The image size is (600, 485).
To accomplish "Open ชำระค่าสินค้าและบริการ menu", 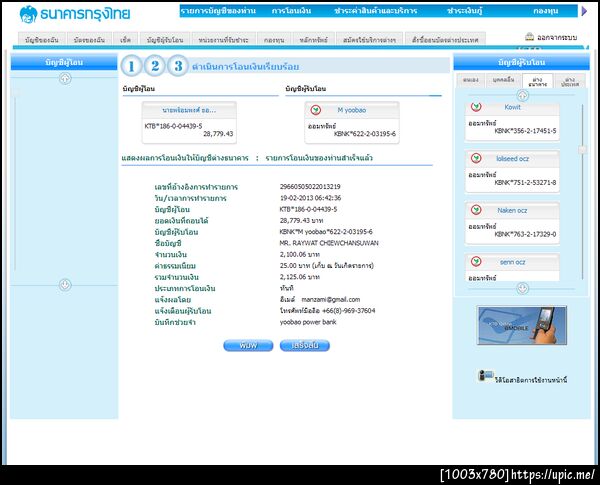I will [375, 11].
